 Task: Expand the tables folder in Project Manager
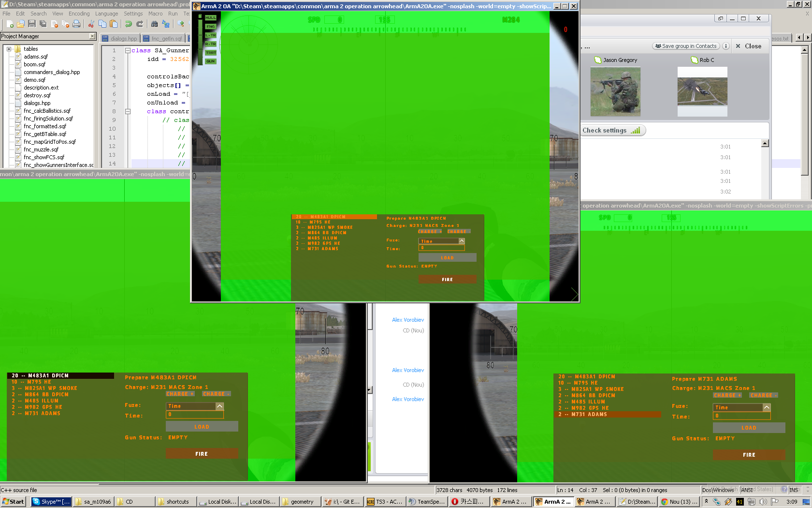(x=9, y=49)
